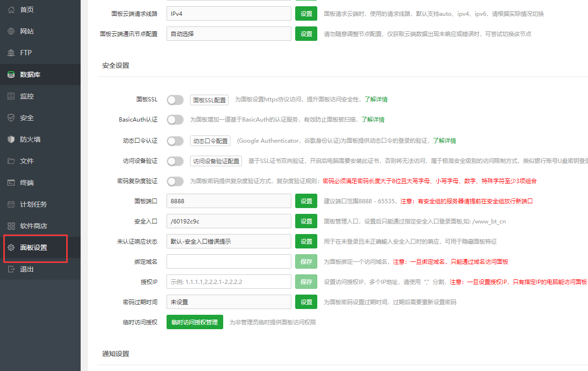Open 了解详情 link for 动态口令认证

(x=444, y=141)
